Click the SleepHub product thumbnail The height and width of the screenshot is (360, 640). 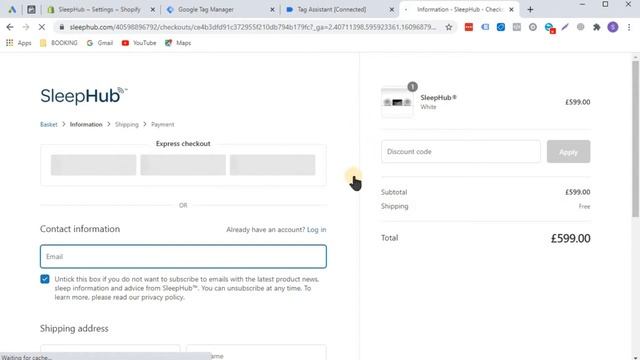(x=397, y=102)
